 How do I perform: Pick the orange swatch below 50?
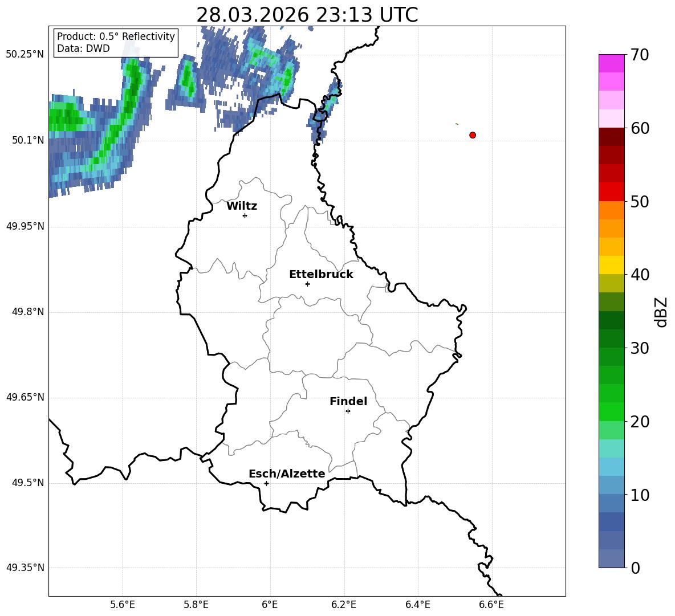point(612,210)
